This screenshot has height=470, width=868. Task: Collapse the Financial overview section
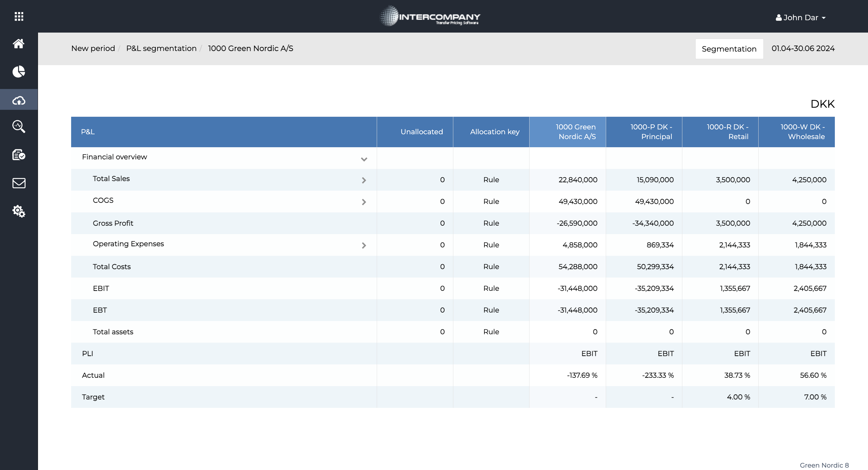pos(364,159)
